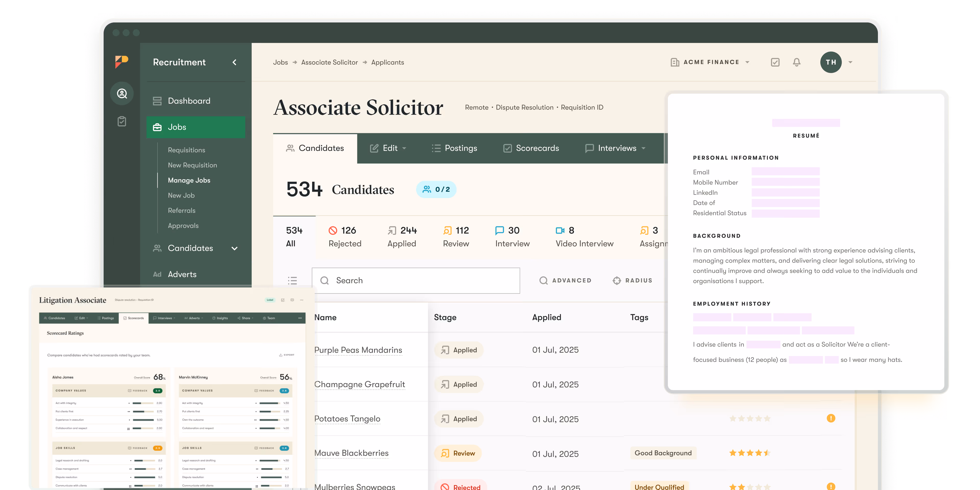Open the Interviews tab dropdown

point(615,148)
